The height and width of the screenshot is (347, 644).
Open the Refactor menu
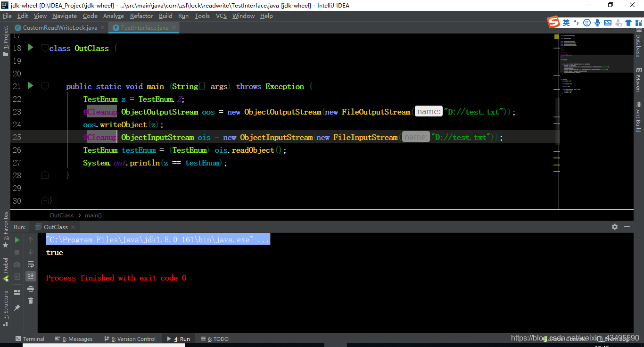[x=141, y=16]
